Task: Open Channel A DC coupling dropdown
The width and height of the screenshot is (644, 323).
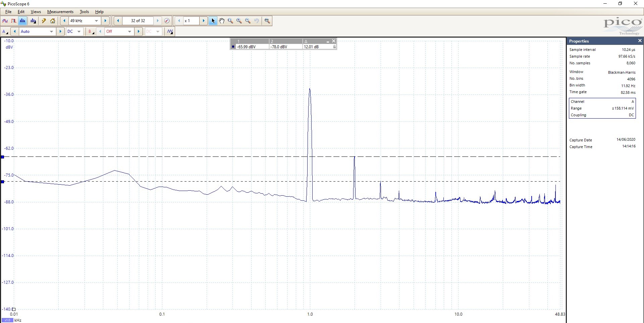Action: pos(79,31)
